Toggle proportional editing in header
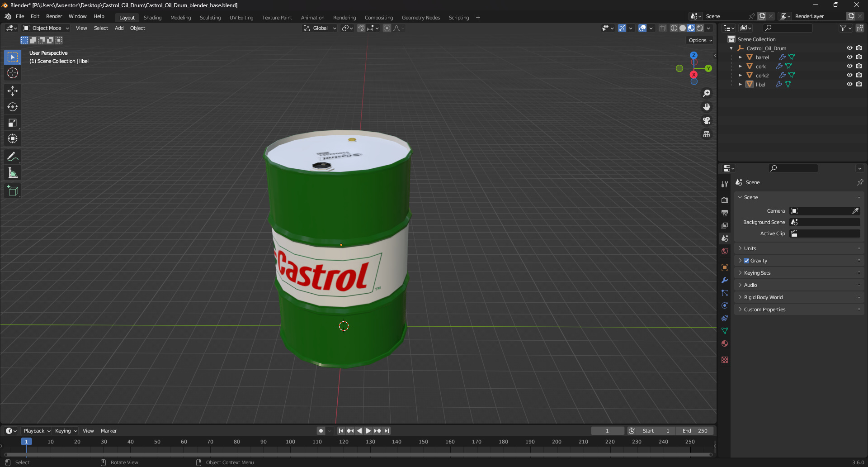The height and width of the screenshot is (467, 868). pos(387,28)
